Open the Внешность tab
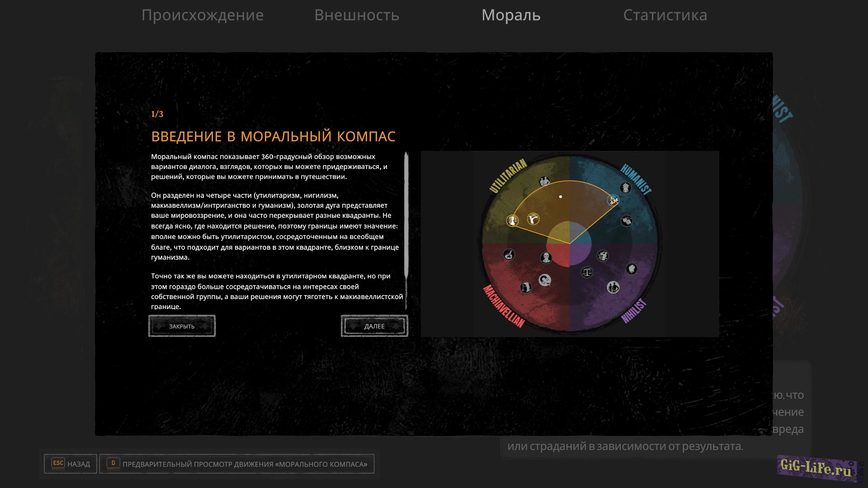Image resolution: width=868 pixels, height=488 pixels. click(x=357, y=15)
